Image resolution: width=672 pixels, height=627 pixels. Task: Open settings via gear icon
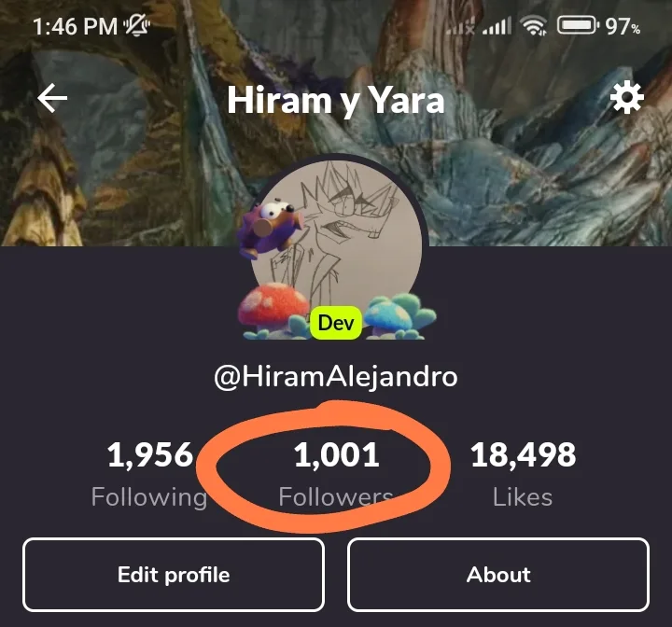click(x=626, y=97)
